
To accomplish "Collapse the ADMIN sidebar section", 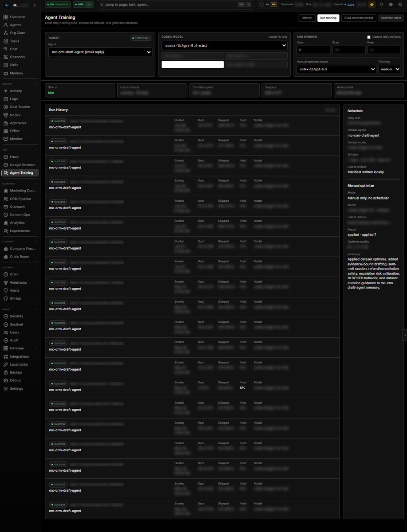I will (x=37, y=309).
